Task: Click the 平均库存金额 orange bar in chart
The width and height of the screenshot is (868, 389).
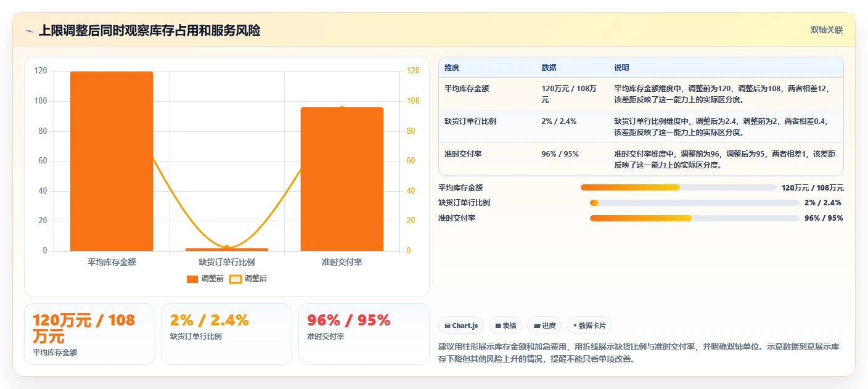Action: pos(112,162)
